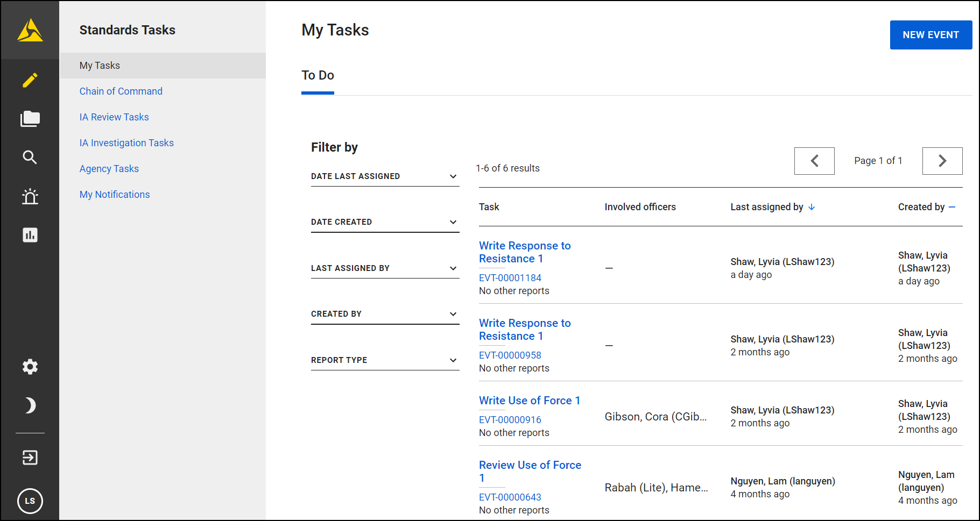
Task: Open the EVT-00001184 event link
Action: [x=510, y=278]
